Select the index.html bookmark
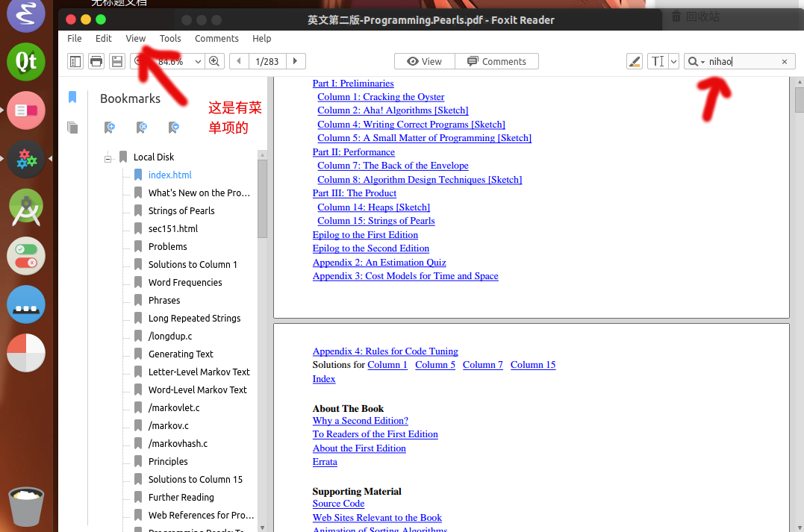The width and height of the screenshot is (804, 532). click(169, 175)
